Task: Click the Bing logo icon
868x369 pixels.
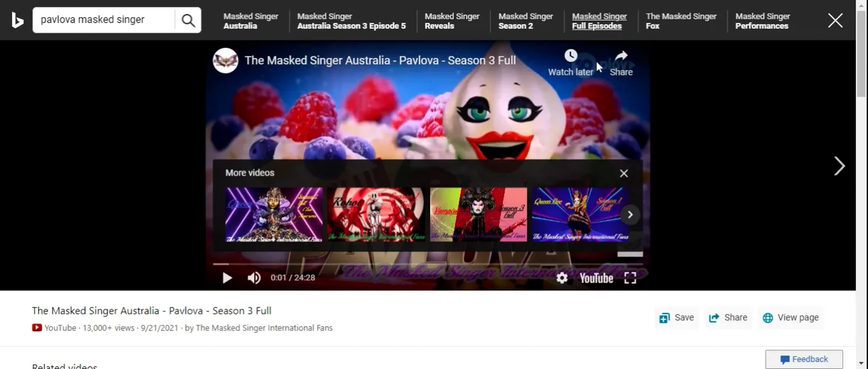Action: (x=17, y=20)
